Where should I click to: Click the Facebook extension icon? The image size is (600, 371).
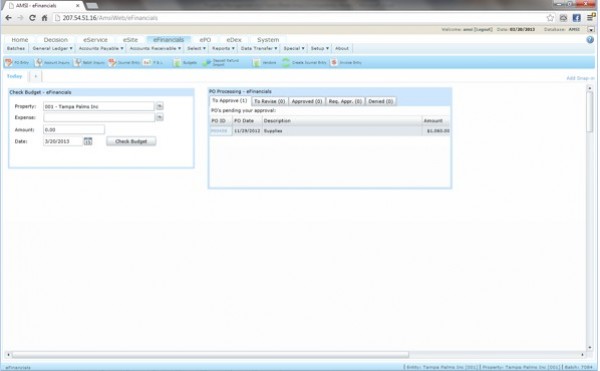[x=576, y=18]
